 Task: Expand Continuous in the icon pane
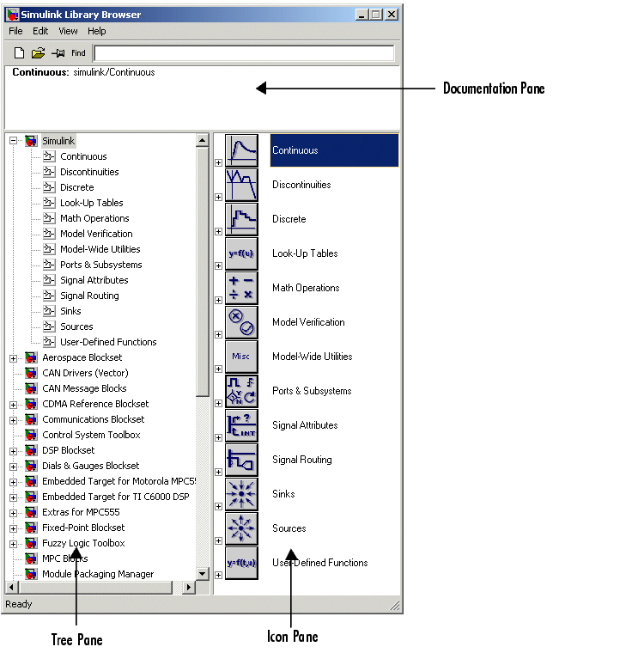click(218, 162)
